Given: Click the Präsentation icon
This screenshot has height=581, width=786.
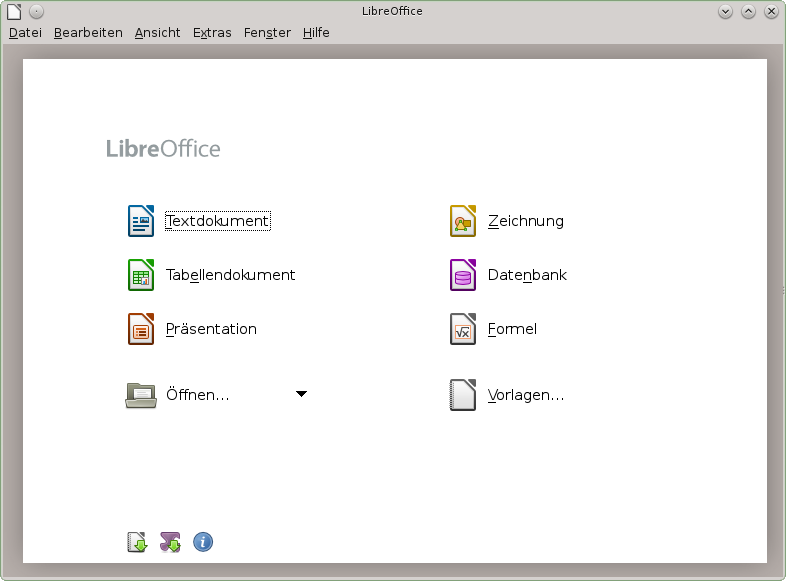Looking at the screenshot, I should click(141, 329).
